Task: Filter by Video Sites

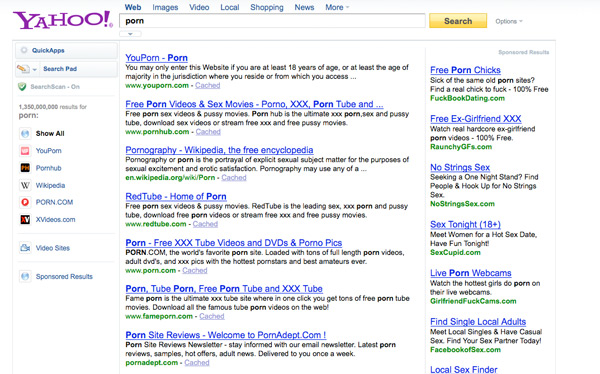Action: click(x=53, y=248)
